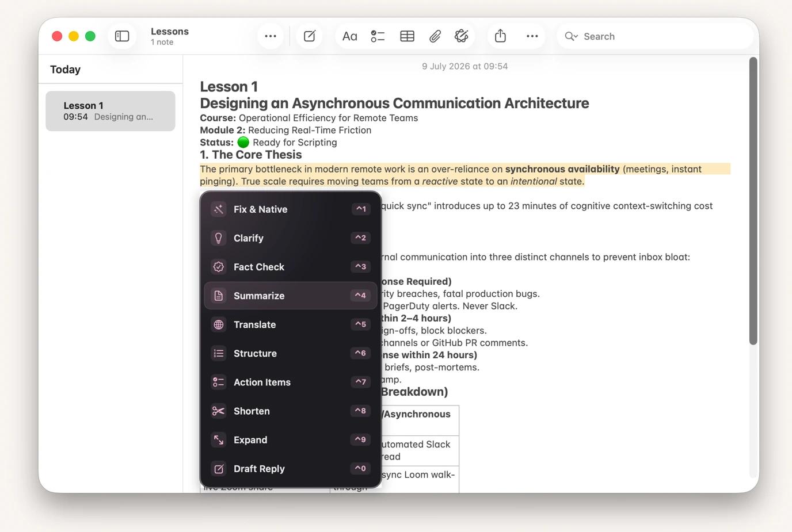Click the Fact Check badge icon
Image resolution: width=792 pixels, height=532 pixels.
pos(219,267)
